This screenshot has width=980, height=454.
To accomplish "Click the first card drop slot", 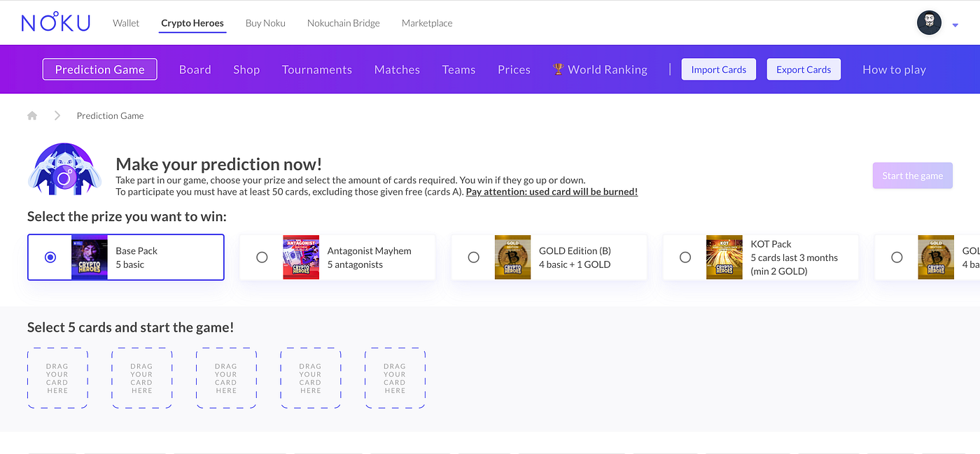I will (x=57, y=378).
